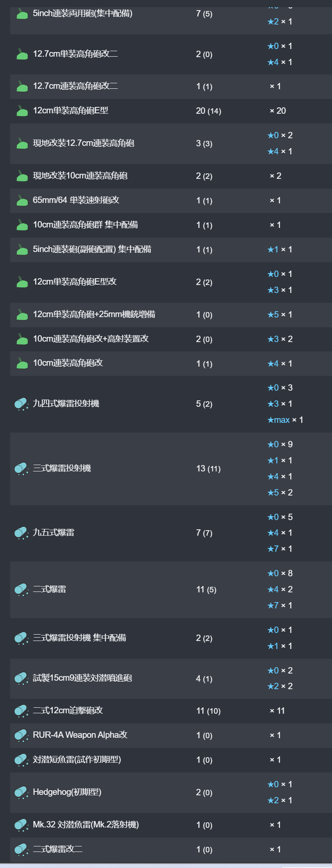
Task: Click the Mk.32 対潜魚雷(Mk.2落射機) item name
Action: click(x=86, y=825)
